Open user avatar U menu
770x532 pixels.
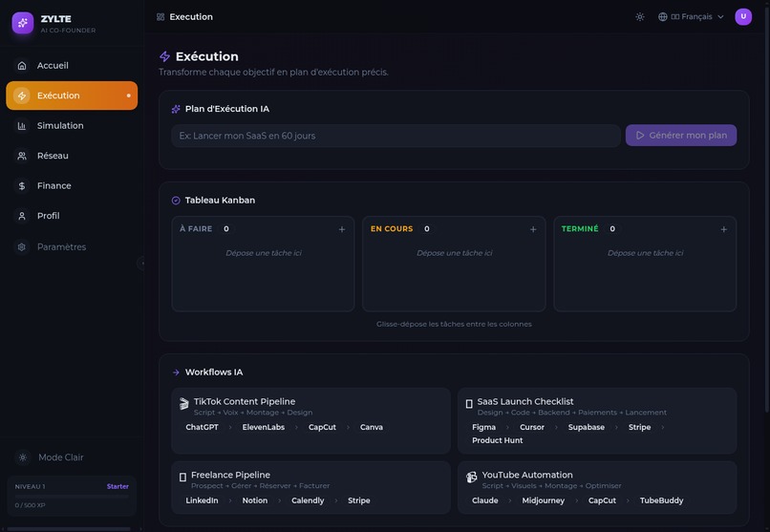pyautogui.click(x=743, y=16)
